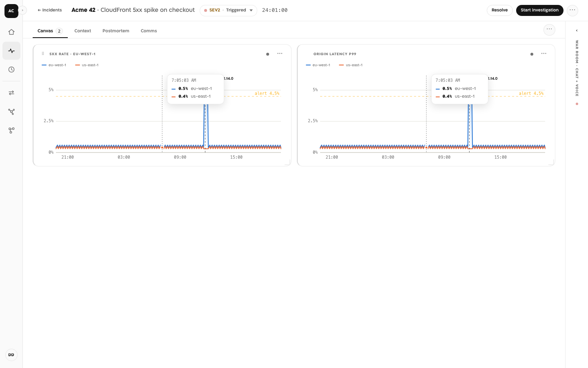Open the git branch icon in the sidebar
Viewport: 588px width, 368px height.
pyautogui.click(x=11, y=130)
